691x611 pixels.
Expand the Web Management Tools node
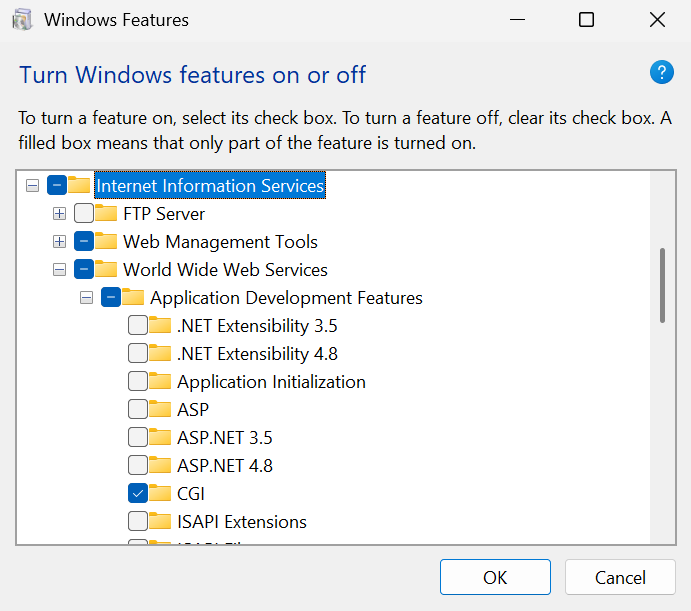pyautogui.click(x=60, y=241)
